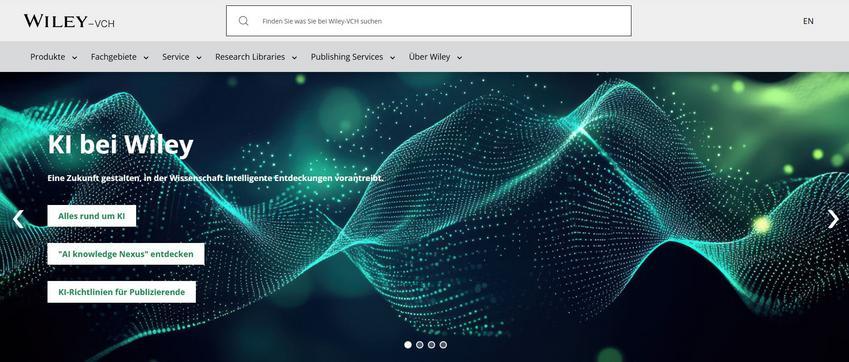Viewport: 849px width, 362px height.
Task: Open the Produkte menu
Action: tap(48, 57)
